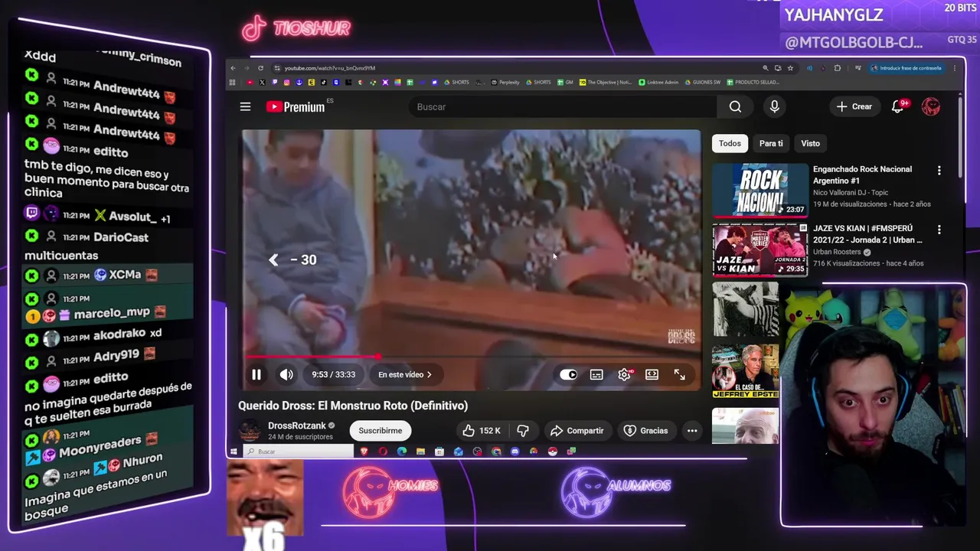Click chat username 'DarioCast'
This screenshot has width=980, height=551.
coord(120,238)
